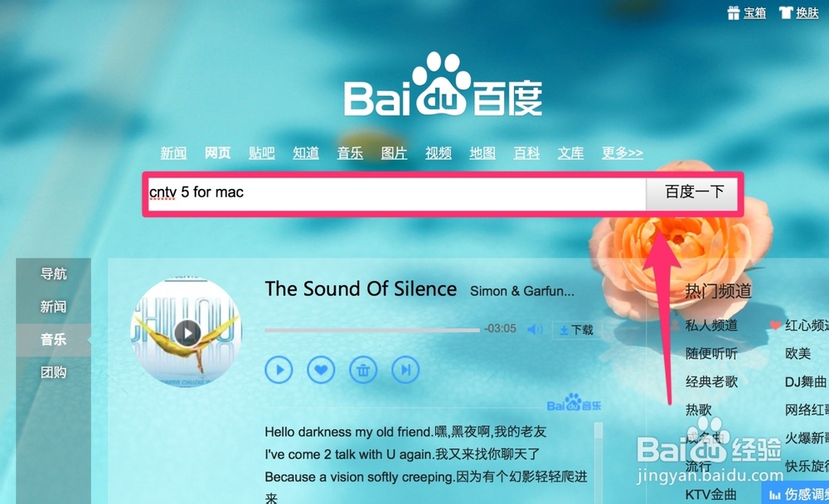Play the song with circular play icon

click(279, 370)
